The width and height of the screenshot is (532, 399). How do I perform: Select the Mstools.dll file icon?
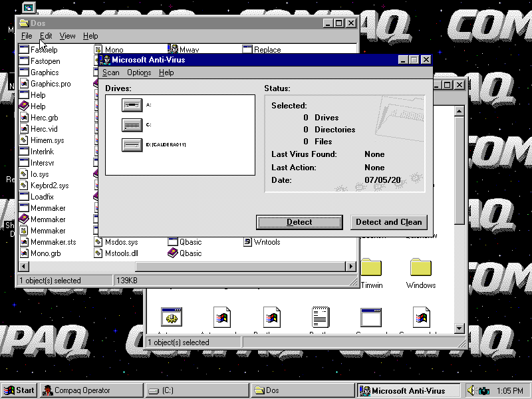98,253
